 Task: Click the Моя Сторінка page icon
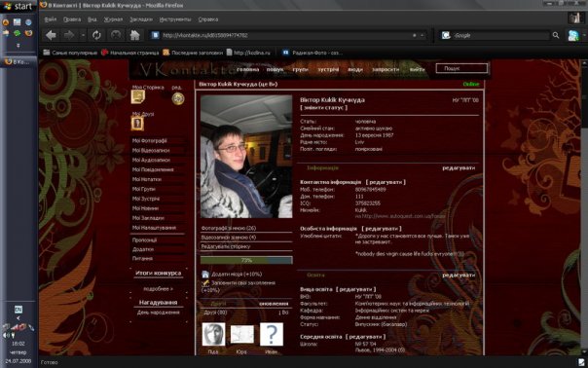point(137,97)
